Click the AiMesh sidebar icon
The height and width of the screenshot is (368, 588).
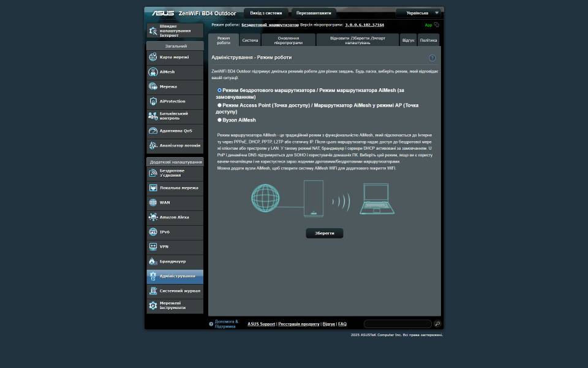click(153, 72)
